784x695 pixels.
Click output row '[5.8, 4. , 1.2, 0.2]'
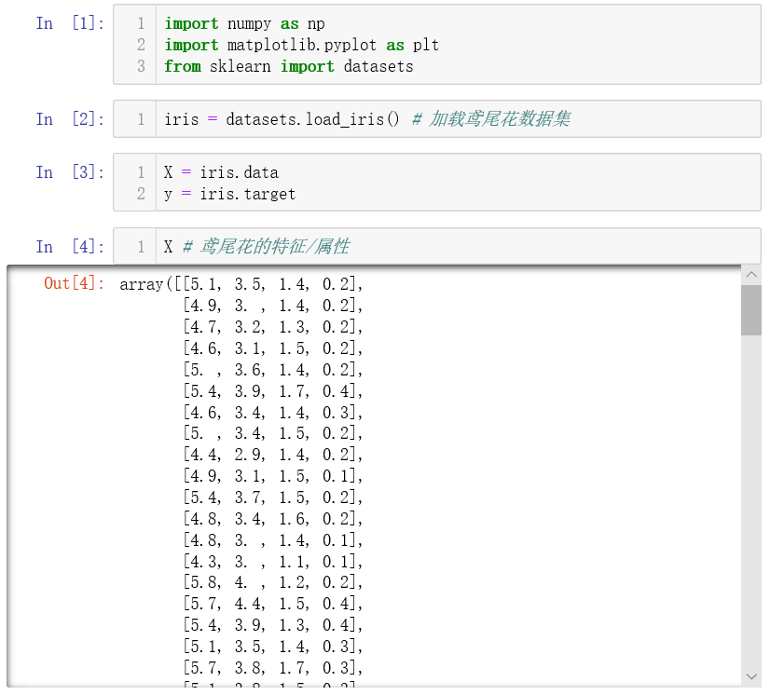point(272,582)
